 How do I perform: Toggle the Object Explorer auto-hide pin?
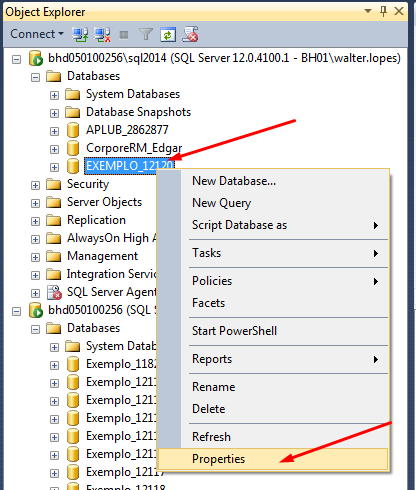383,11
